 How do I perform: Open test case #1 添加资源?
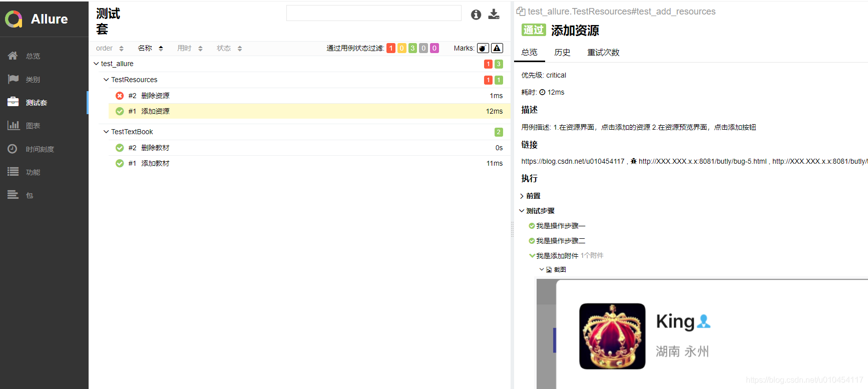(x=309, y=111)
